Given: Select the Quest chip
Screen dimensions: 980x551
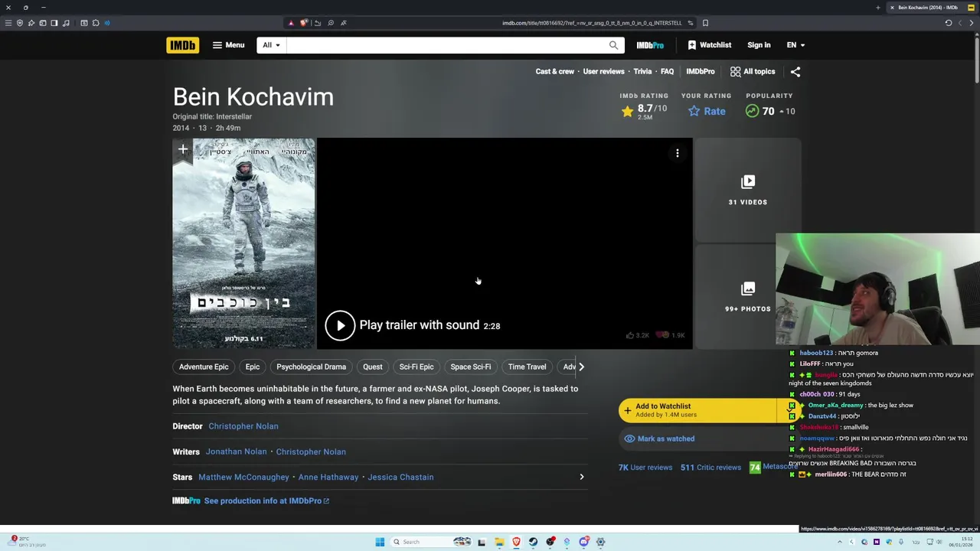Looking at the screenshot, I should coord(372,367).
